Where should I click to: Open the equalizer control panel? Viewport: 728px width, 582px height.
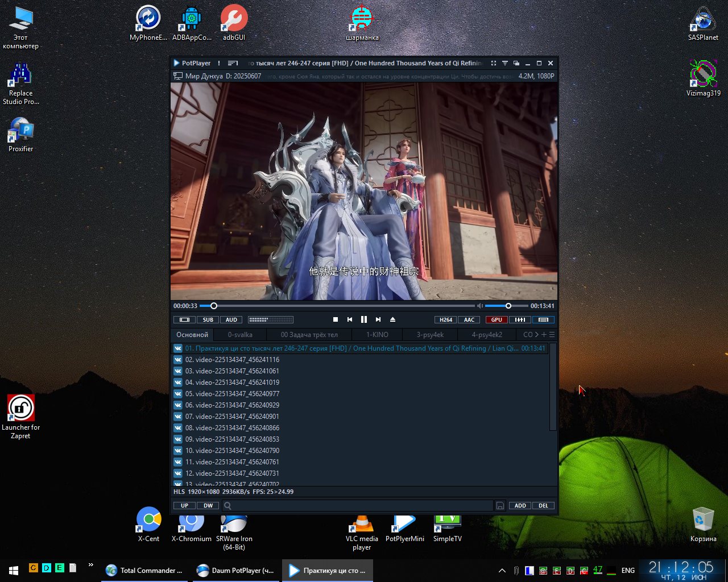click(520, 319)
